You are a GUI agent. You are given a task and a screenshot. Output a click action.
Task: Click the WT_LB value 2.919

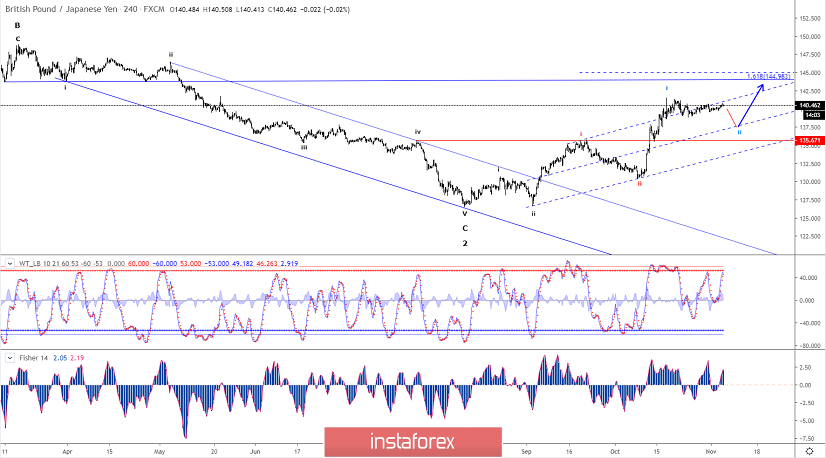pyautogui.click(x=289, y=263)
